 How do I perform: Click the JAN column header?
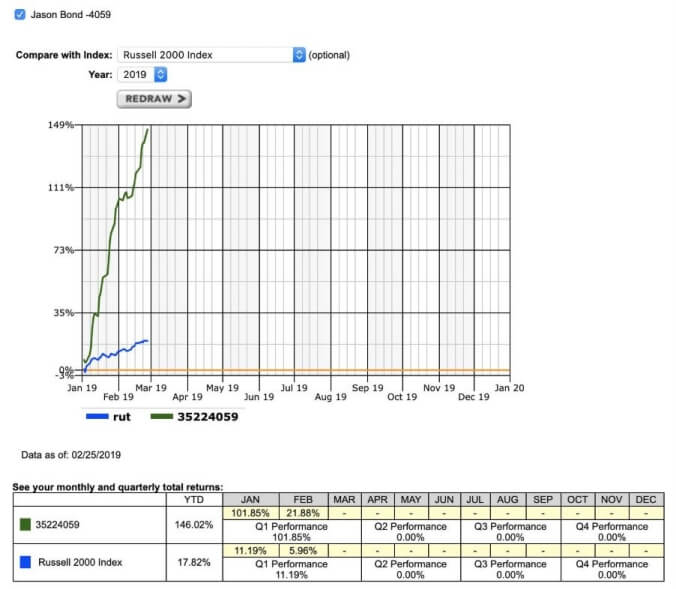[x=250, y=499]
